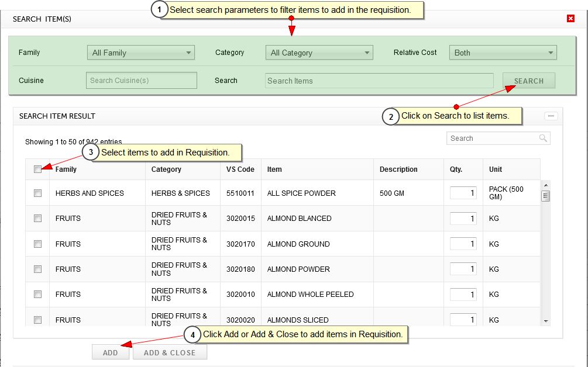The image size is (588, 367).
Task: Click the ADD & CLOSE button
Action: tap(170, 352)
